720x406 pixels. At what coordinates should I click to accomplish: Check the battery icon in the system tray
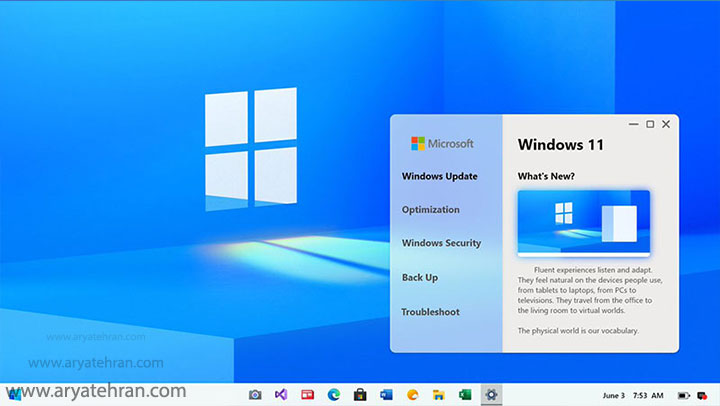(x=684, y=395)
